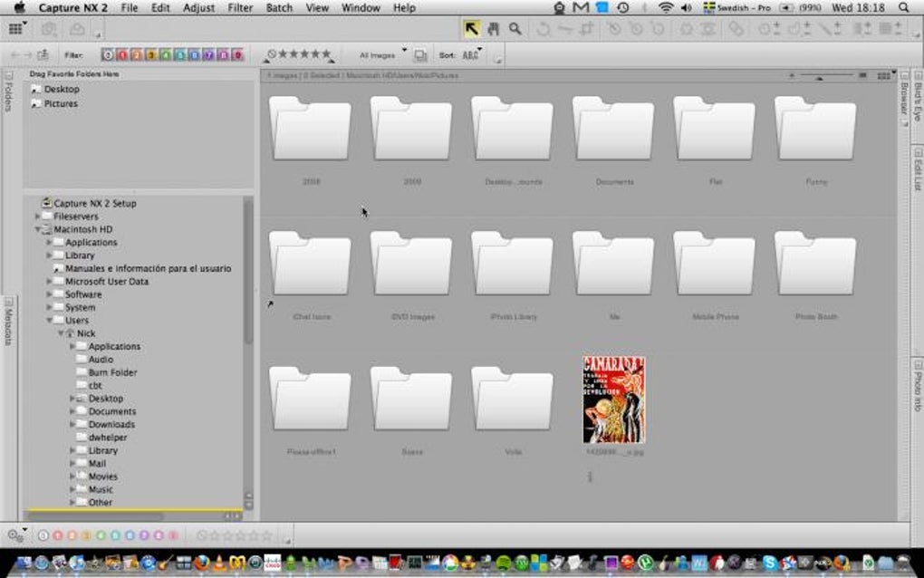Open the Sort ABC dropdown
Screen dimensions: 924x578
471,55
